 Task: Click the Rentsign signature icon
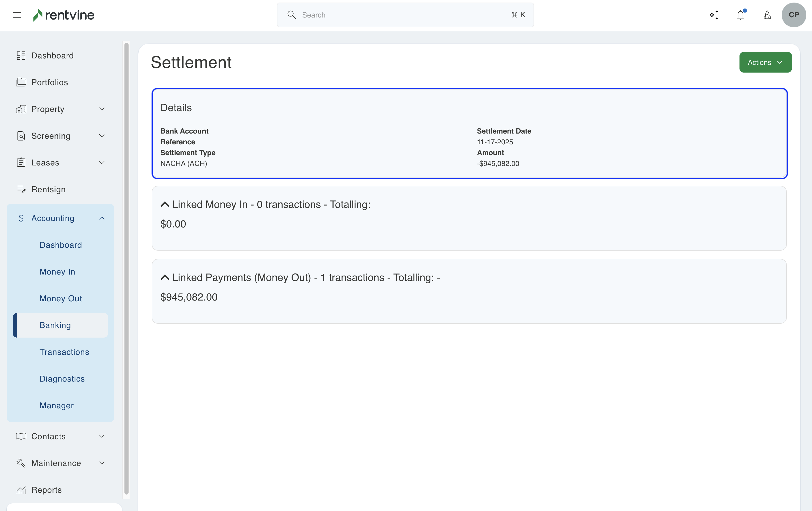click(x=21, y=189)
